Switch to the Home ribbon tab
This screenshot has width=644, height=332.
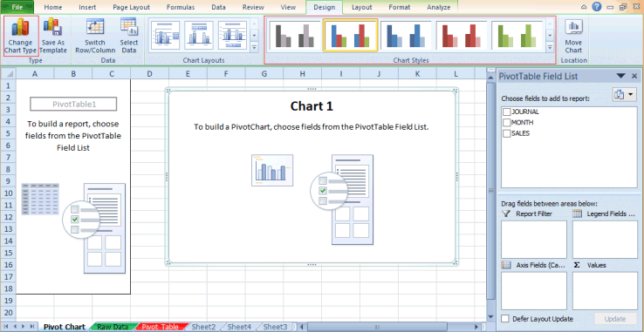click(x=53, y=7)
